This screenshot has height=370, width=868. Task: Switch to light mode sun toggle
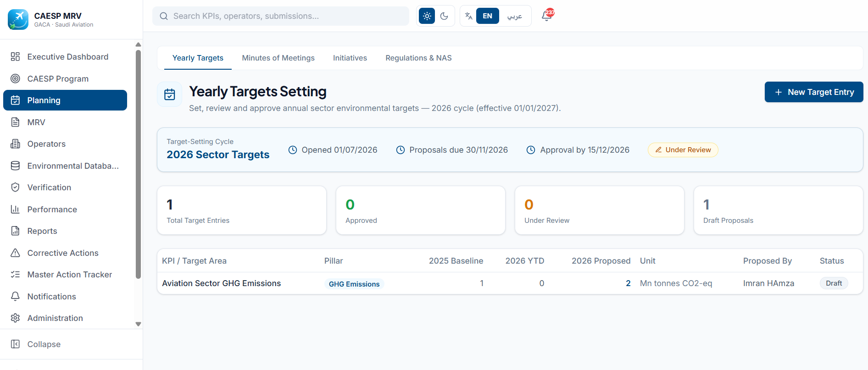click(x=427, y=16)
